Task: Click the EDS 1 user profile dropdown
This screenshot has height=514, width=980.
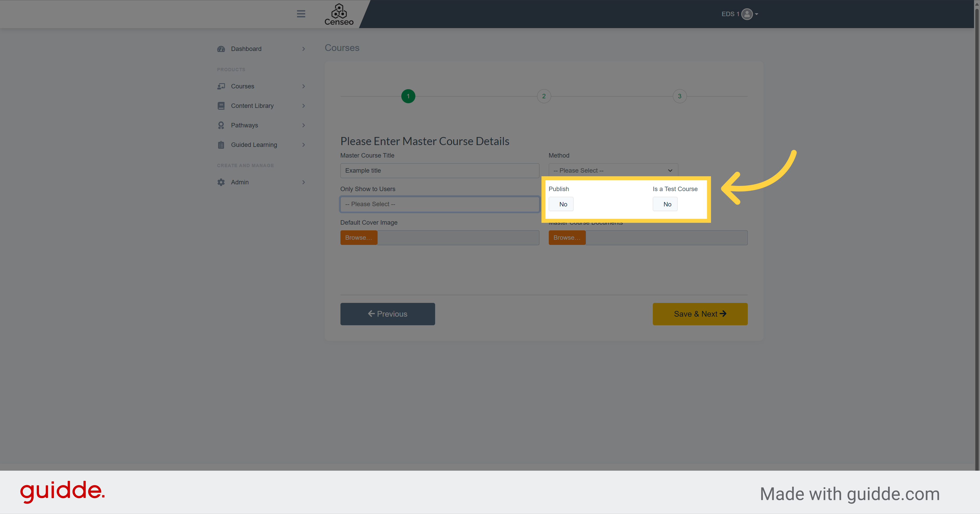Action: click(x=738, y=14)
